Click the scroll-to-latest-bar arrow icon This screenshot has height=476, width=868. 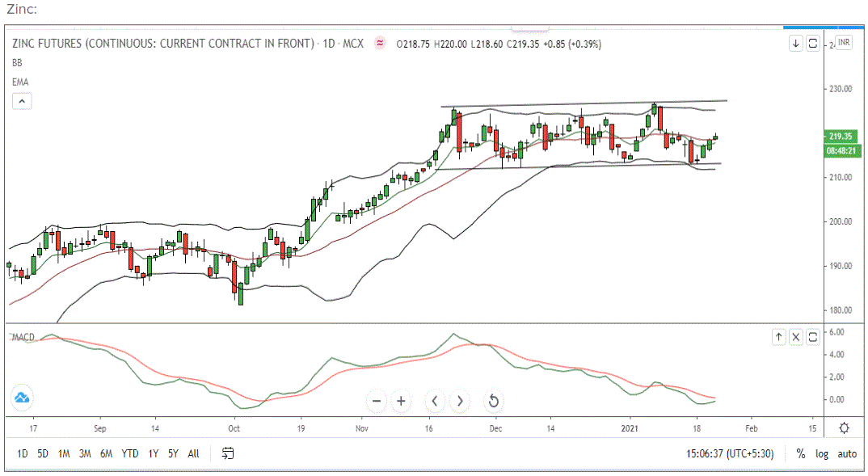pos(795,44)
